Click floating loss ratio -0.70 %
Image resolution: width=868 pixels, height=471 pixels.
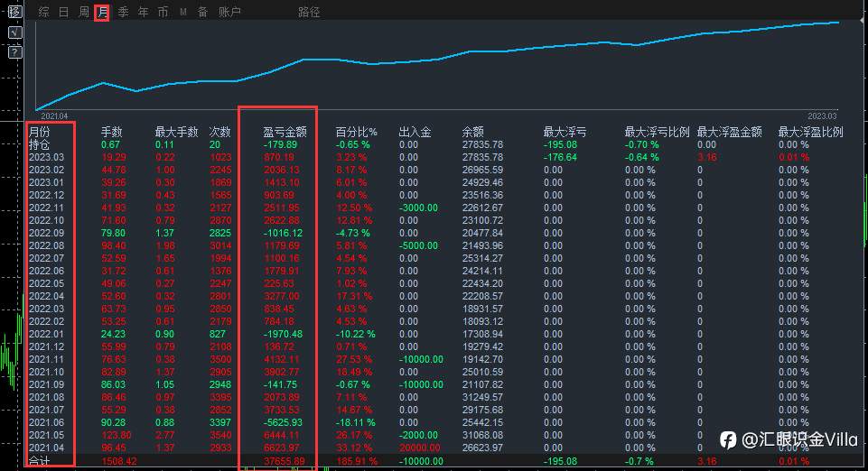coord(642,145)
